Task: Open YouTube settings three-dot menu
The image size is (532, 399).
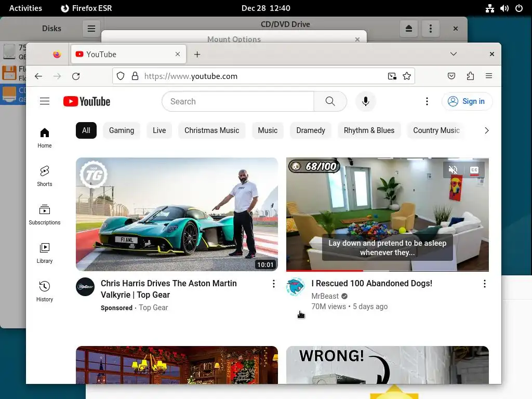Action: click(427, 101)
